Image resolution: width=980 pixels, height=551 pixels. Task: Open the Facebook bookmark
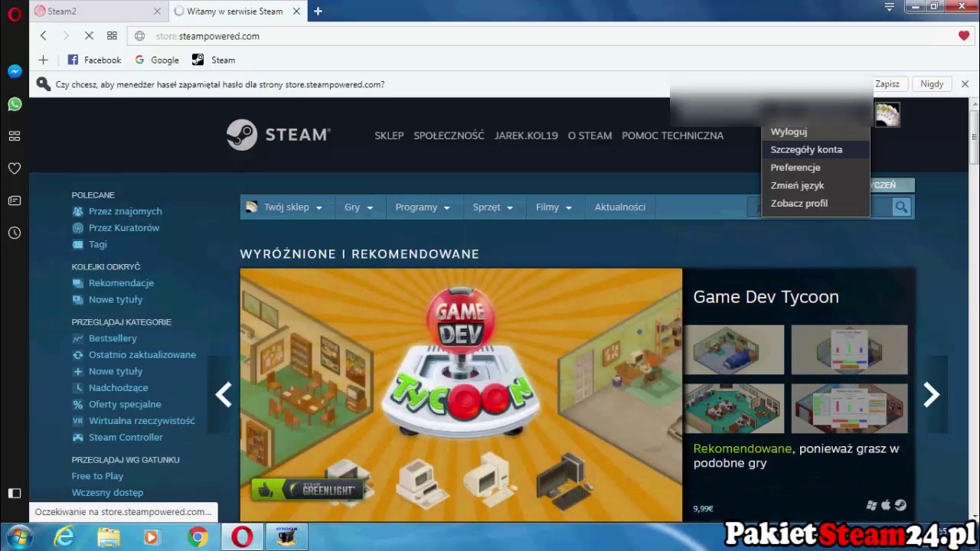pyautogui.click(x=94, y=60)
